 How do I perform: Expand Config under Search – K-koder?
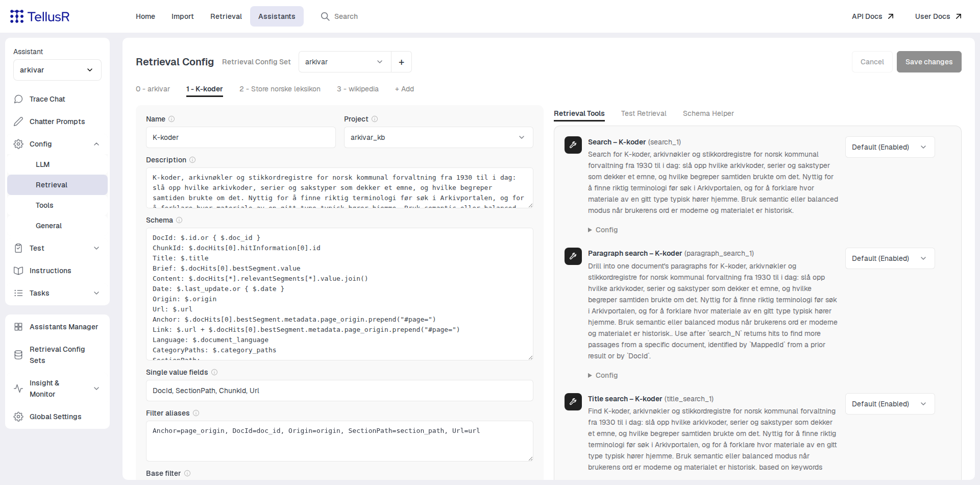[603, 230]
